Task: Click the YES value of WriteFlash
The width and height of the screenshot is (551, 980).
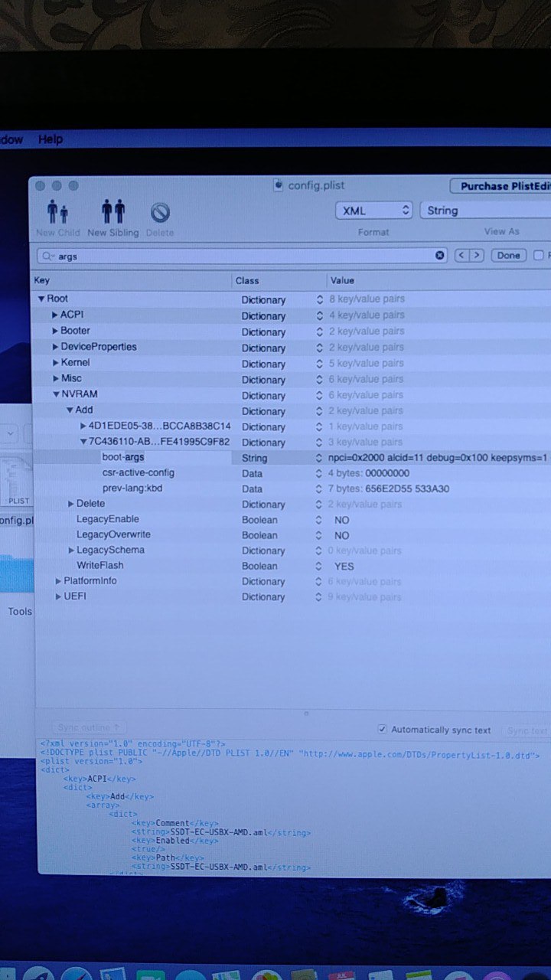Action: point(344,567)
